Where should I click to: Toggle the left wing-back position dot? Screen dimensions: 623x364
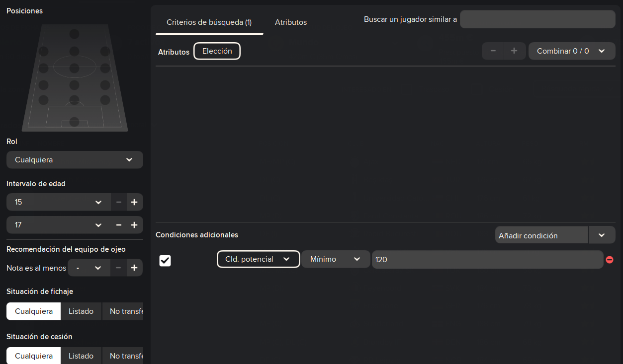coord(43,84)
